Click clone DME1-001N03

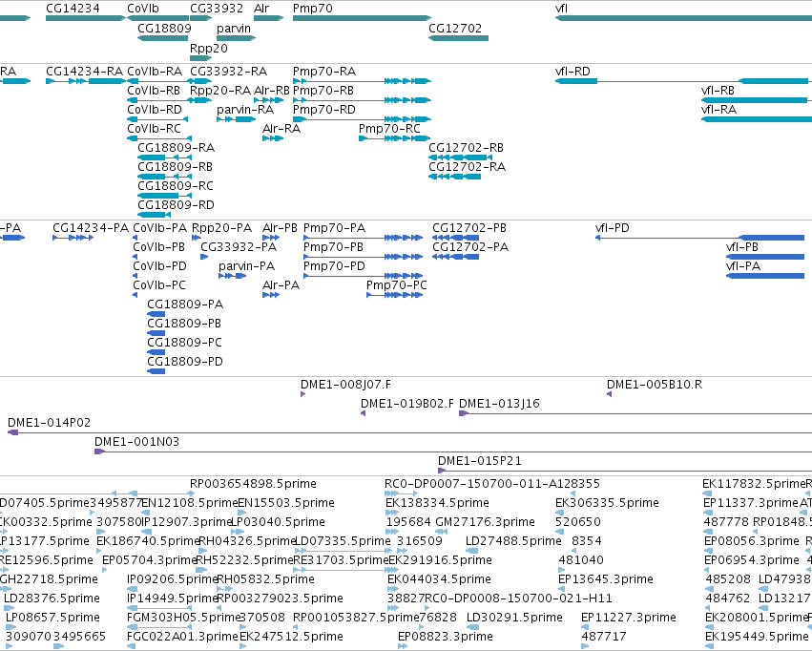coord(136,442)
